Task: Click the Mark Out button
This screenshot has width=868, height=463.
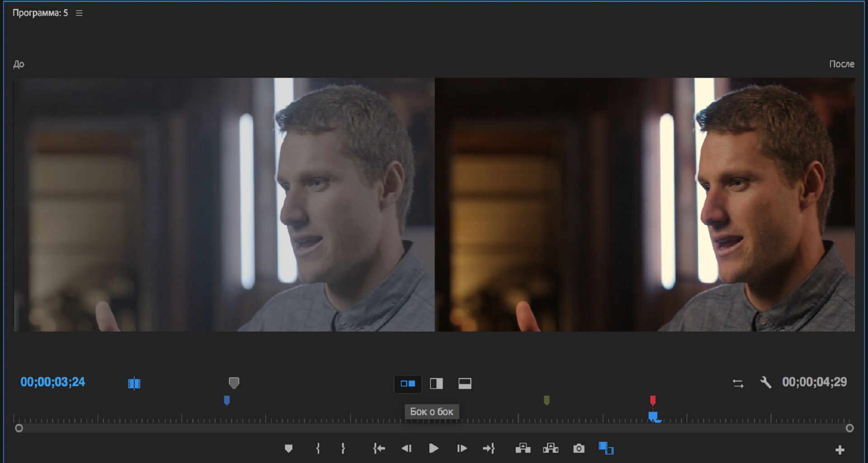Action: tap(343, 449)
